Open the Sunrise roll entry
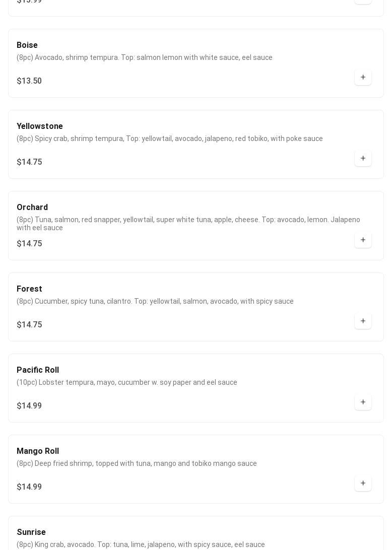This screenshot has height=550, width=392. coord(31,532)
